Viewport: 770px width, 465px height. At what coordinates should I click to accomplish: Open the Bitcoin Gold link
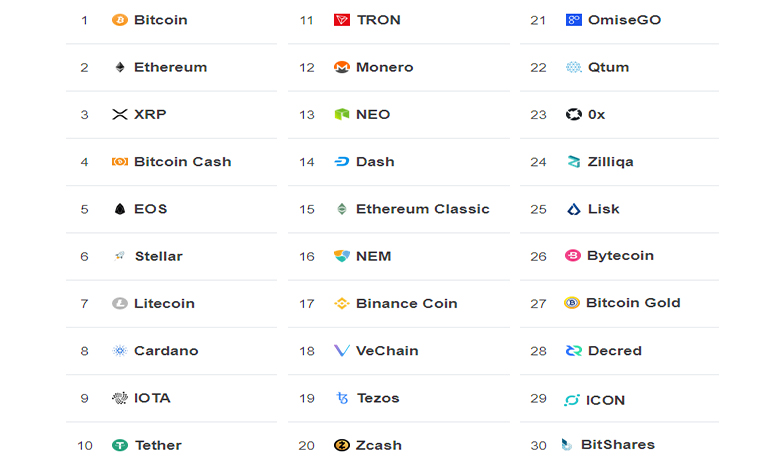point(633,302)
